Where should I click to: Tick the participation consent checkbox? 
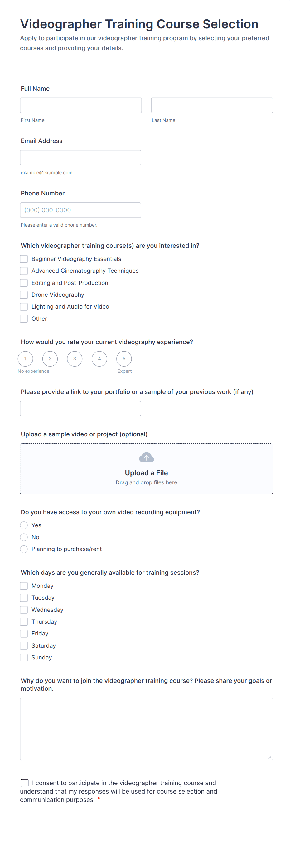pos(25,783)
